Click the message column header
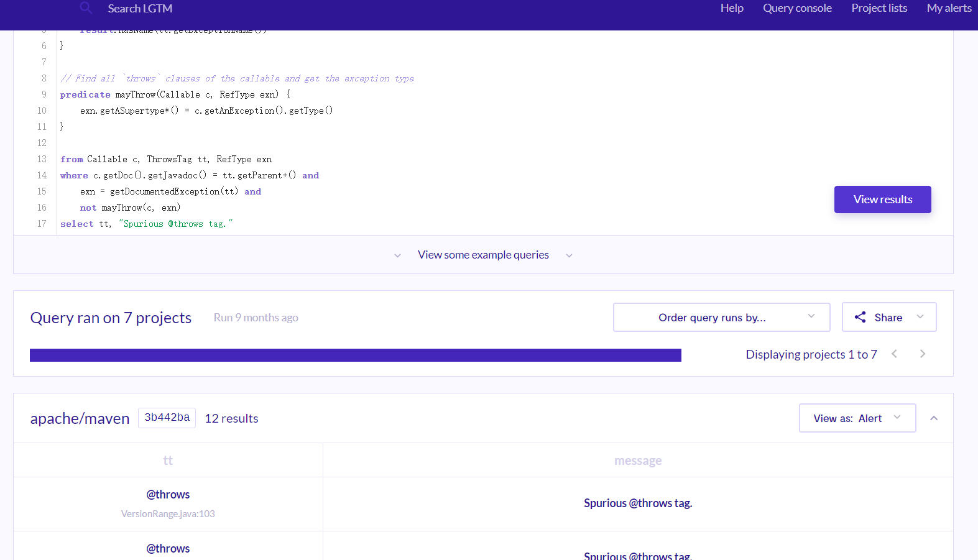 tap(638, 461)
